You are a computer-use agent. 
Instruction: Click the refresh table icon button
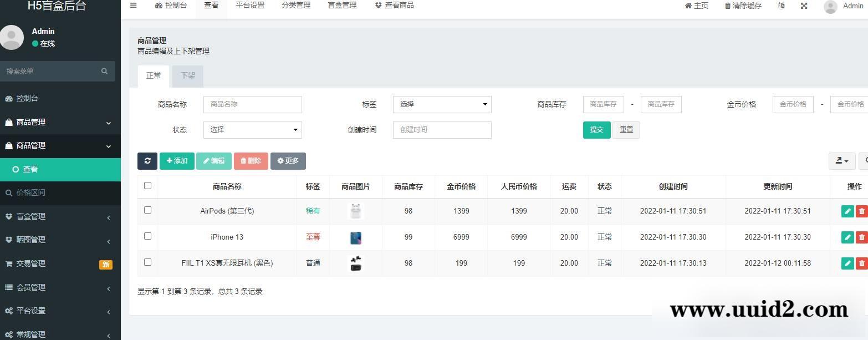[147, 161]
